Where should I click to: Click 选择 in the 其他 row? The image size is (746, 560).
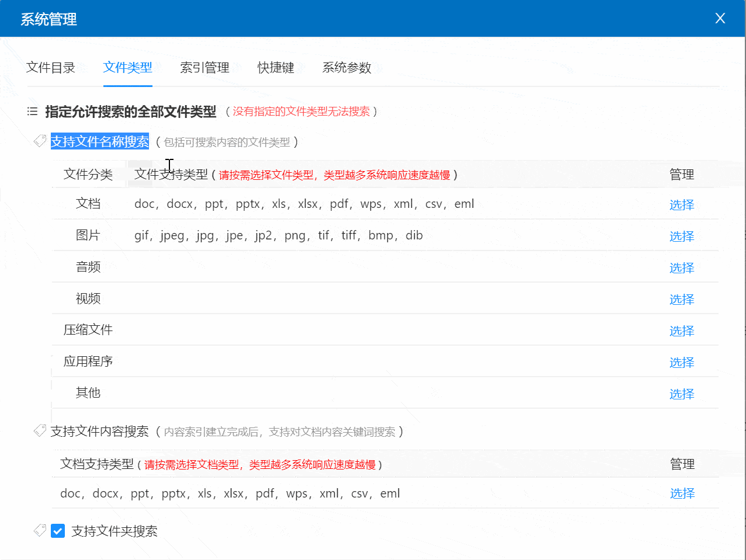681,394
